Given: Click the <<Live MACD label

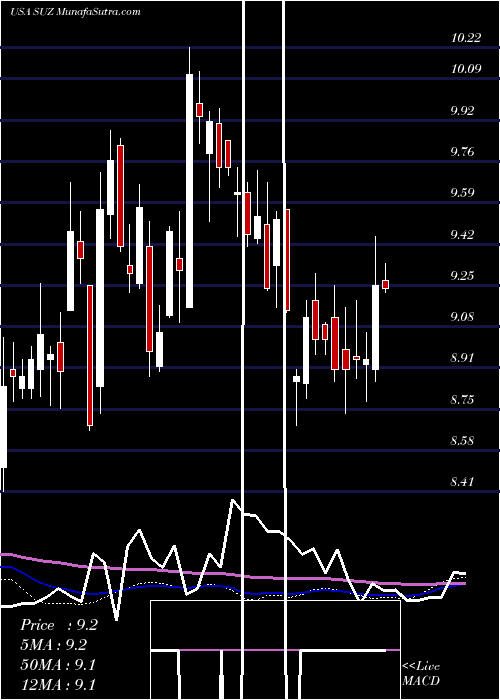Looking at the screenshot, I should click(x=421, y=674).
